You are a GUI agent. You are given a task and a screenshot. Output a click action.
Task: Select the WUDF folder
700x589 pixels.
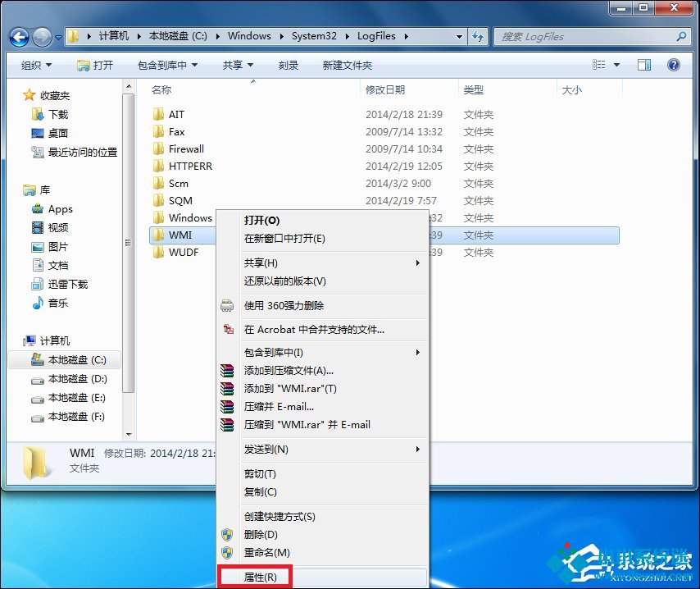point(184,252)
